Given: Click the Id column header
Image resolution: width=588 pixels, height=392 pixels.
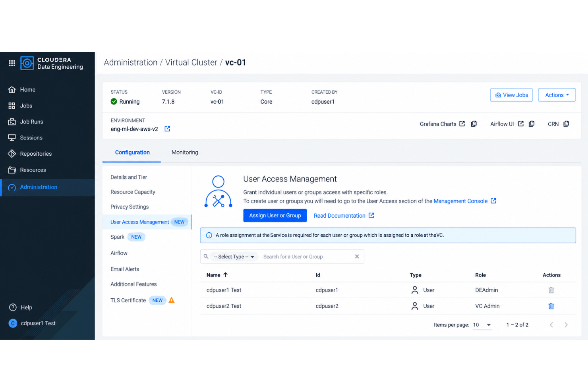Looking at the screenshot, I should point(318,275).
